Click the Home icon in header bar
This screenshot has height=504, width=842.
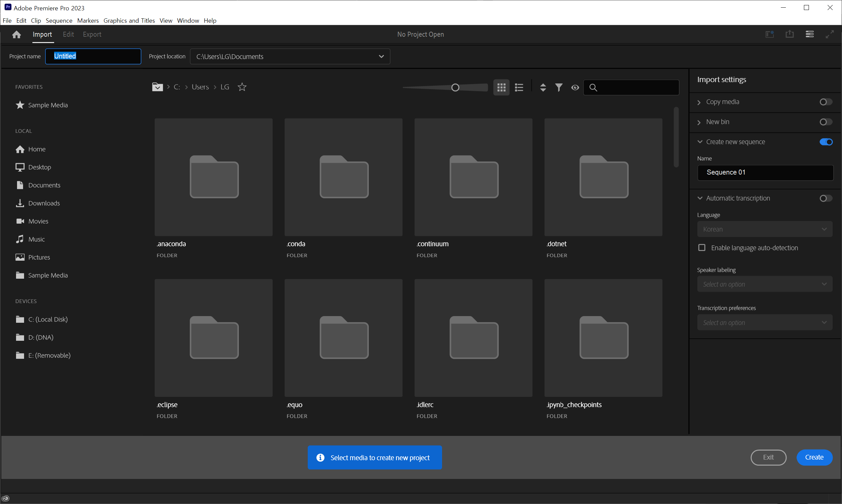click(x=16, y=34)
